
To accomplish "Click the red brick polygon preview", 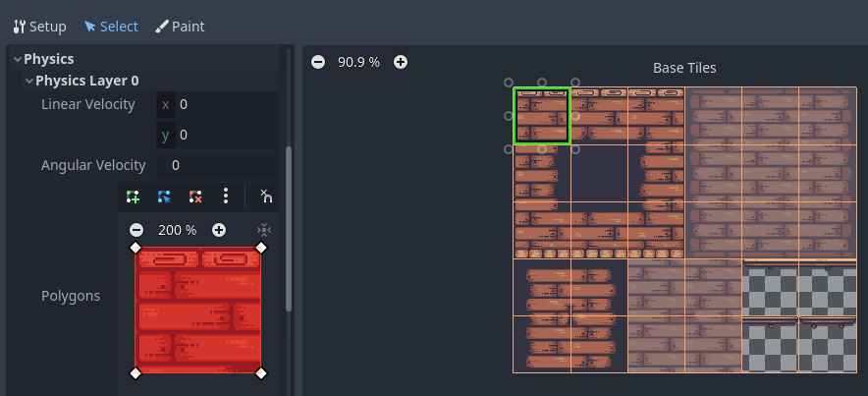I will click(197, 311).
